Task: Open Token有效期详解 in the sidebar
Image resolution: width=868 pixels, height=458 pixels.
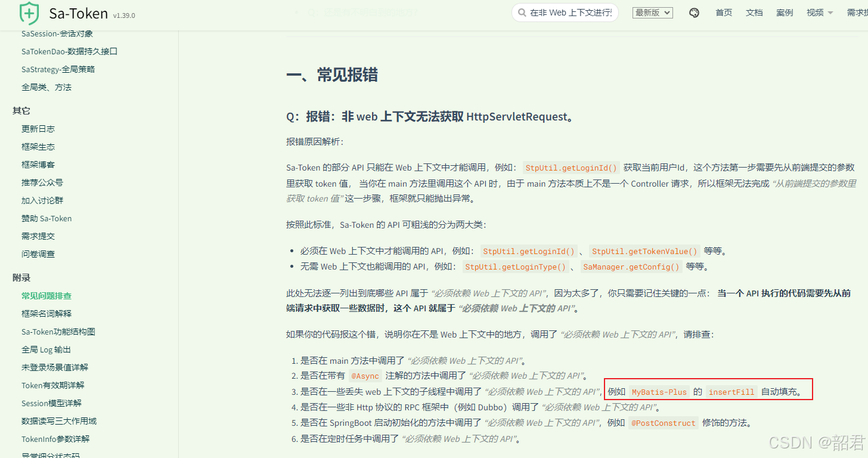Action: [53, 385]
